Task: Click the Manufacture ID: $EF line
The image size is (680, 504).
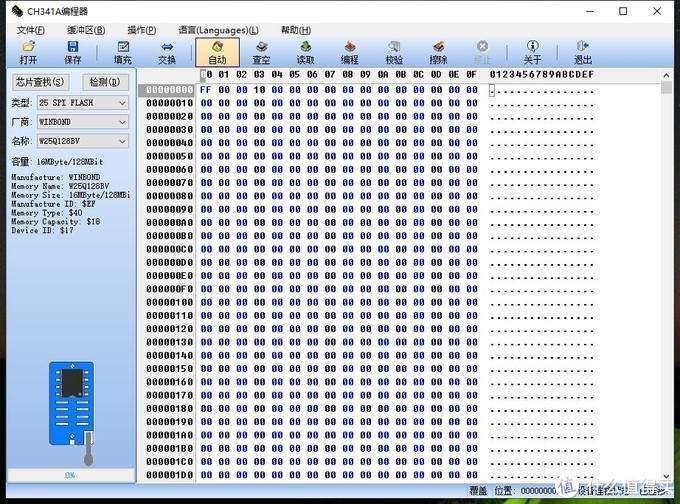Action: coord(53,204)
